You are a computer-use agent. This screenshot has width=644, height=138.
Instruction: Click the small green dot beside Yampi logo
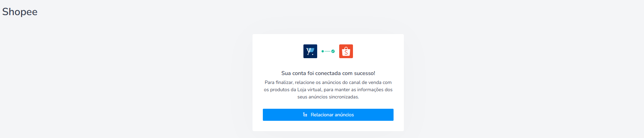(323, 51)
